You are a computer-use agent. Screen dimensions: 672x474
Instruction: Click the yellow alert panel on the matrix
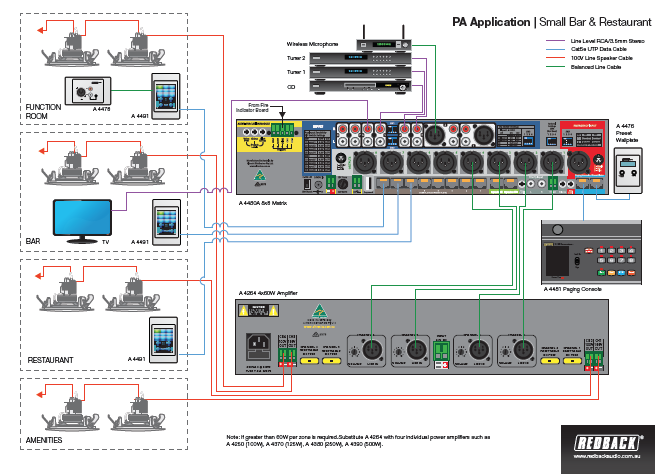269,136
